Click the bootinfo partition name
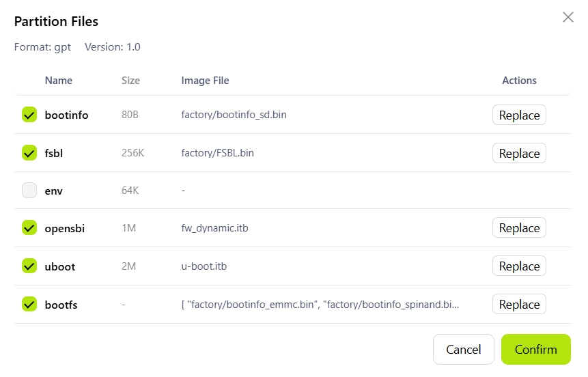 point(66,115)
